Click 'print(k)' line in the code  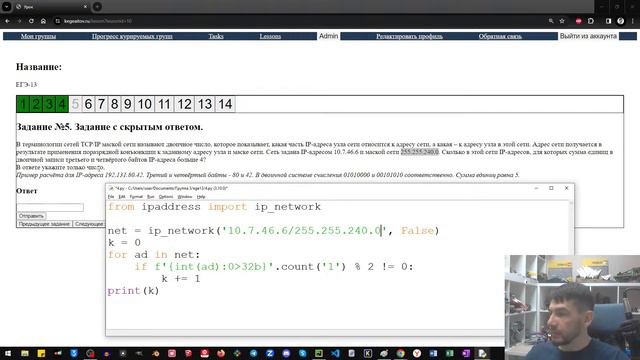133,291
